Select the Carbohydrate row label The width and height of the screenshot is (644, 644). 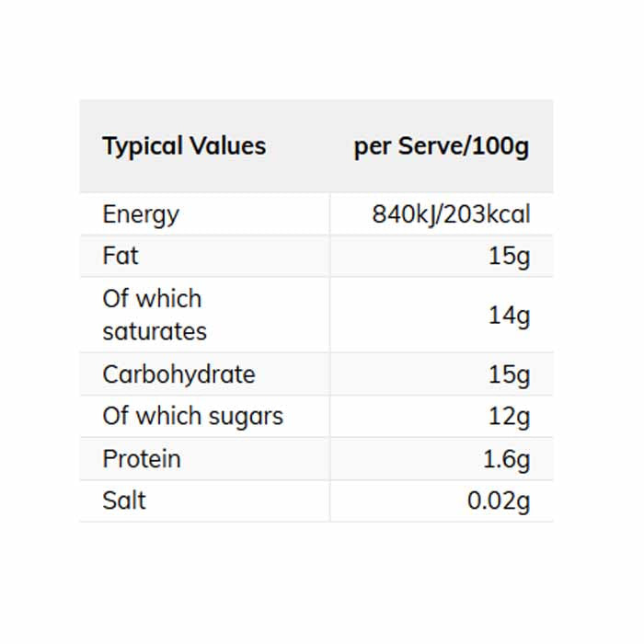pyautogui.click(x=178, y=374)
